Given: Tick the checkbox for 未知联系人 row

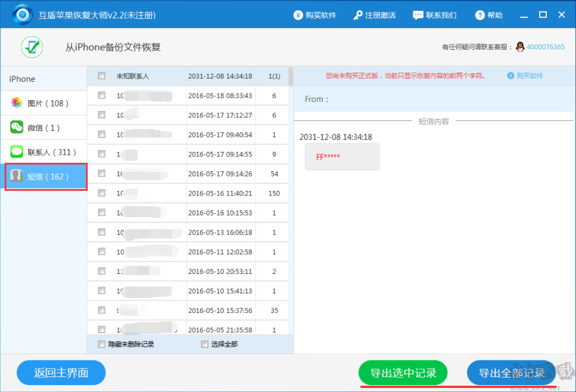Looking at the screenshot, I should tap(101, 75).
